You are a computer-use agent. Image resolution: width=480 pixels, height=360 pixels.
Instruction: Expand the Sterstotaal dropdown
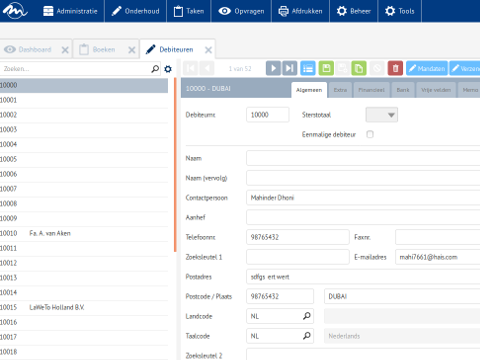pyautogui.click(x=382, y=115)
